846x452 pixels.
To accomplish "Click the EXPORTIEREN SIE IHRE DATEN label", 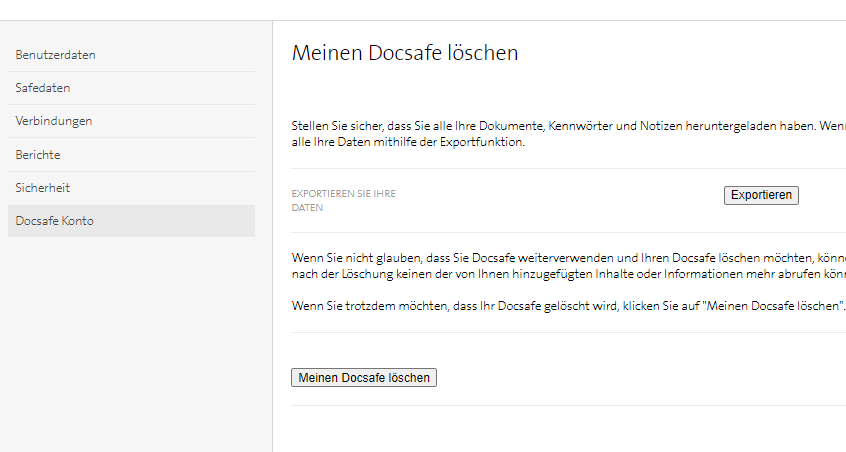I will pos(343,200).
